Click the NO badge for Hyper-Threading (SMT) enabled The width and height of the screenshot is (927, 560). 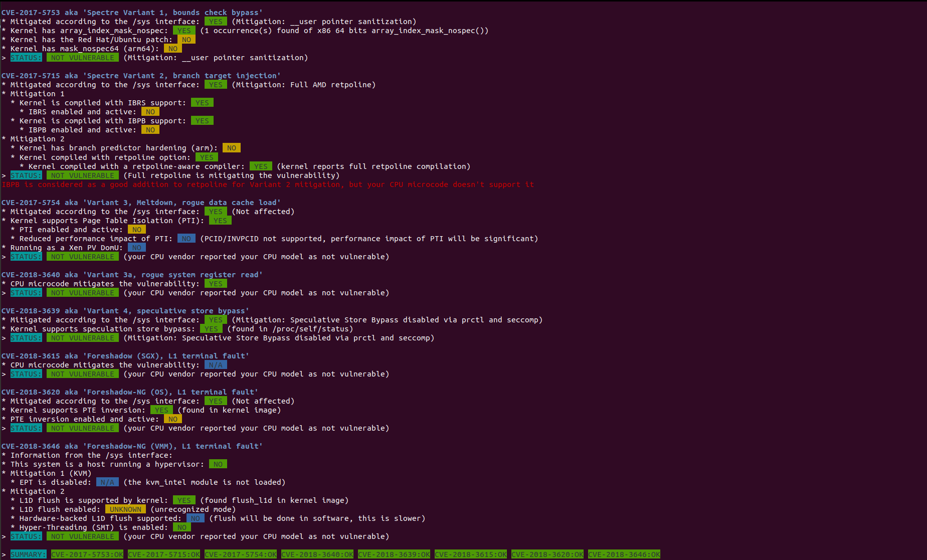click(181, 527)
